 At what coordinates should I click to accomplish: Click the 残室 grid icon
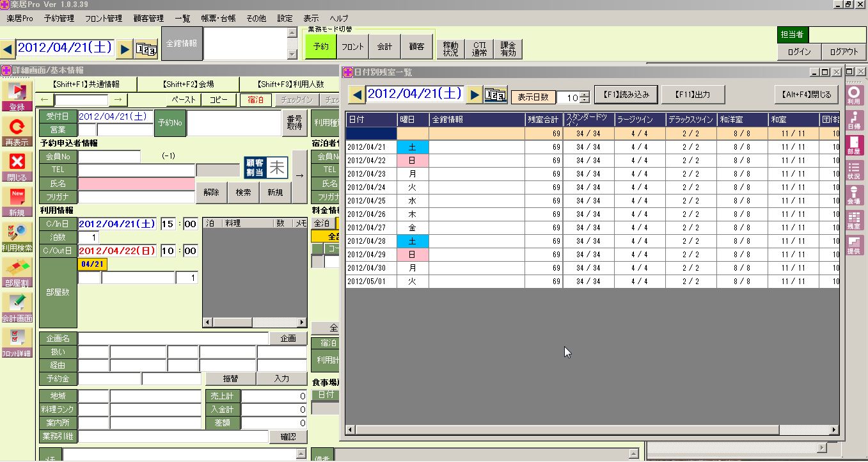(x=854, y=219)
